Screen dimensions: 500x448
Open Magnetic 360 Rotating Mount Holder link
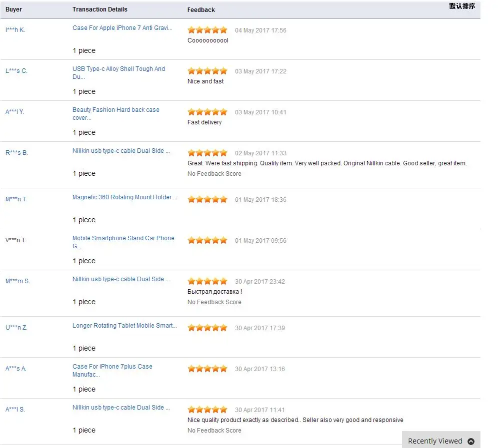124,197
